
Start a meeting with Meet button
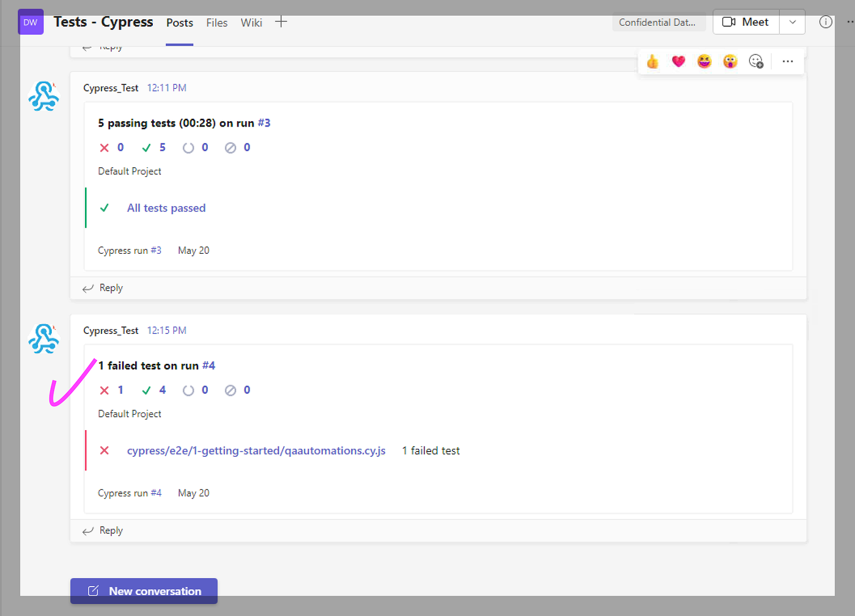pyautogui.click(x=746, y=22)
